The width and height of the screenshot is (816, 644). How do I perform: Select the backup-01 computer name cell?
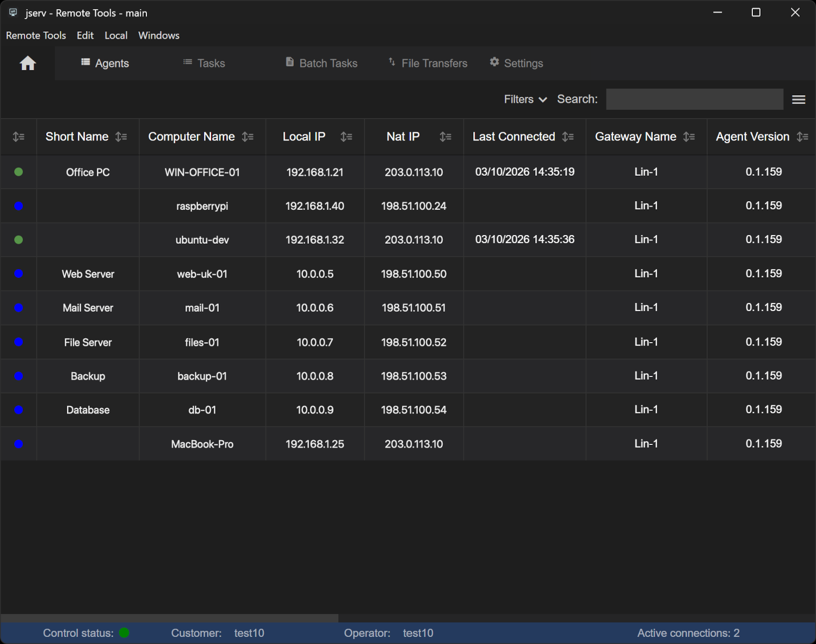tap(202, 376)
